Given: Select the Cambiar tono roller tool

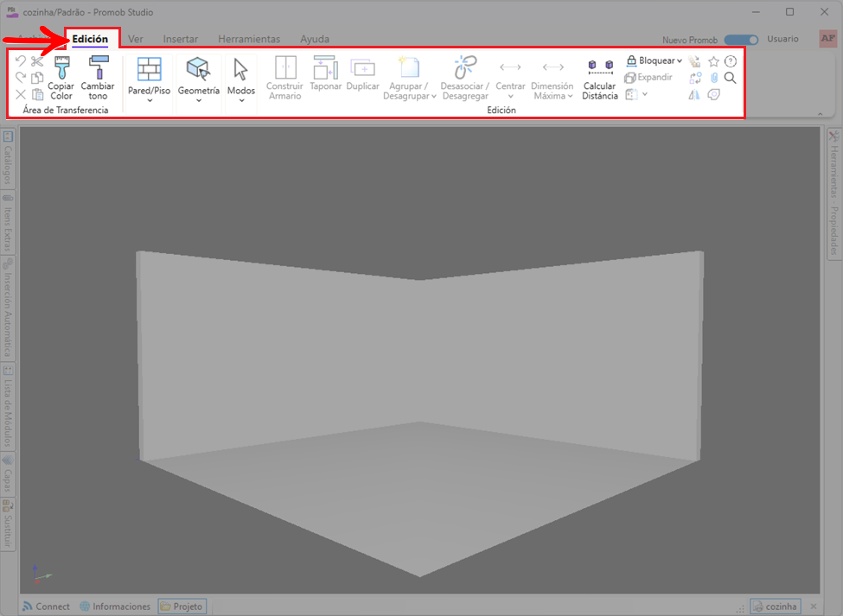Looking at the screenshot, I should (x=98, y=78).
